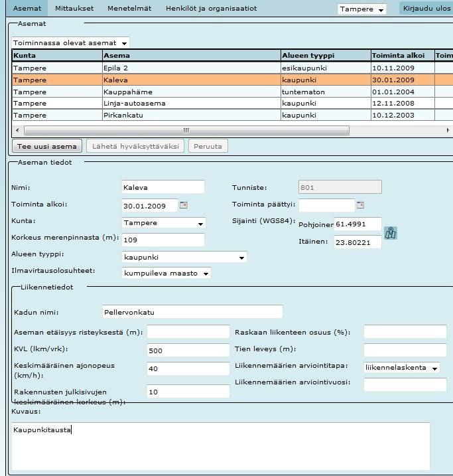Sort by Asema column header
This screenshot has height=476, width=453.
point(192,56)
